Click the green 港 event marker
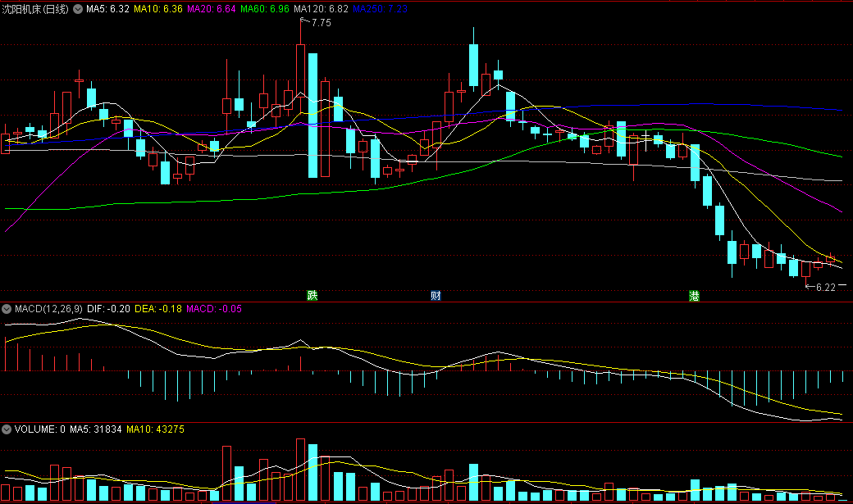This screenshot has height=504, width=853. (694, 296)
